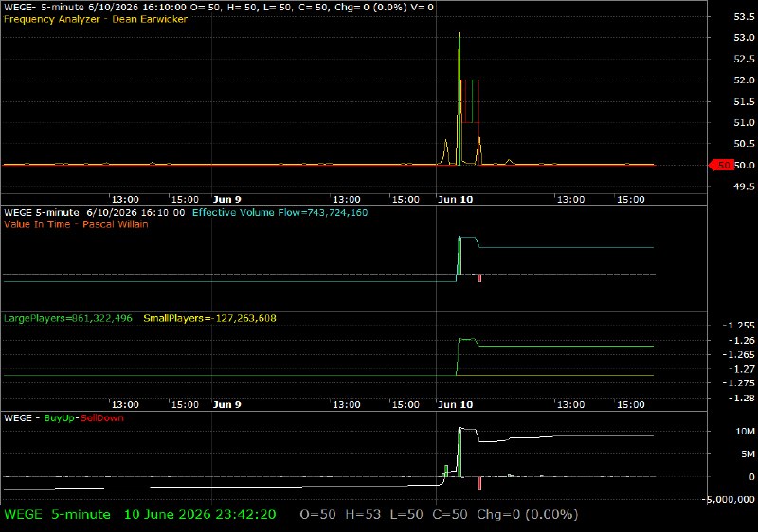Viewport: 758px width, 532px height.
Task: Click the -1.28 axis label
Action: pos(740,398)
